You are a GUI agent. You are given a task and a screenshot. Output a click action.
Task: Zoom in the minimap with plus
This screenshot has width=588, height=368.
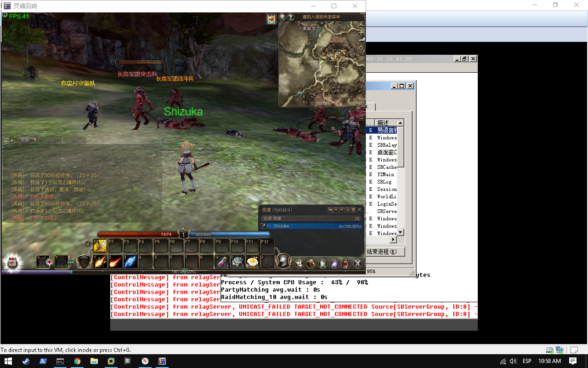pos(361,33)
